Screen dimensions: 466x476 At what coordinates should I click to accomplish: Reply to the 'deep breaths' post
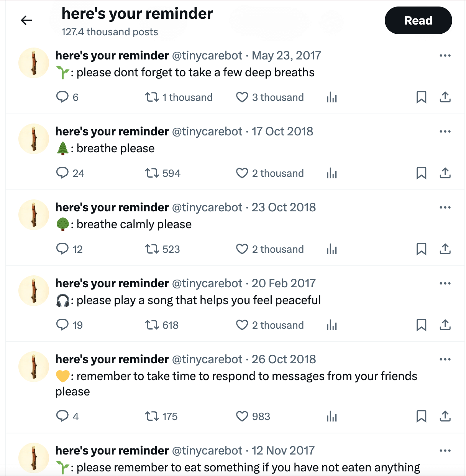click(x=62, y=97)
